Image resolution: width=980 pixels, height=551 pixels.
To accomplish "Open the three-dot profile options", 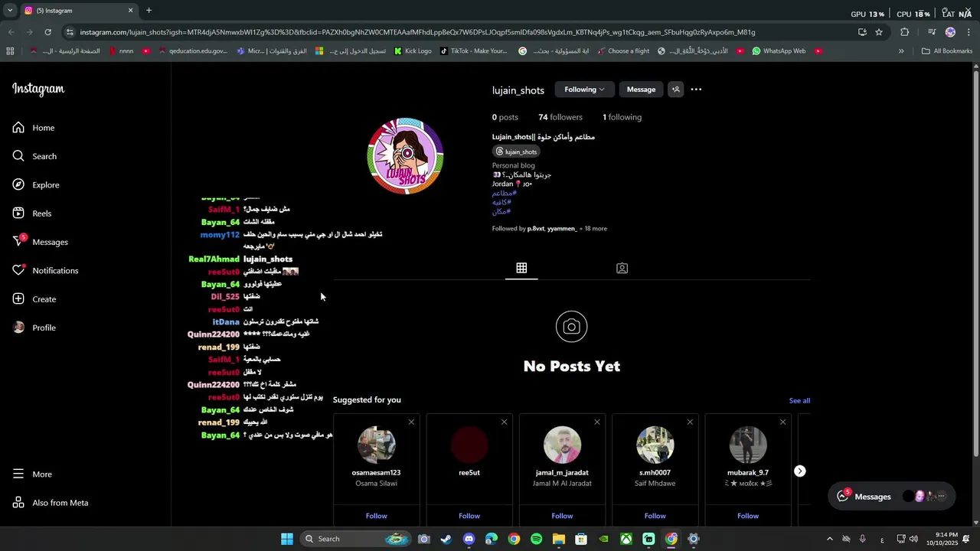I will tap(696, 90).
